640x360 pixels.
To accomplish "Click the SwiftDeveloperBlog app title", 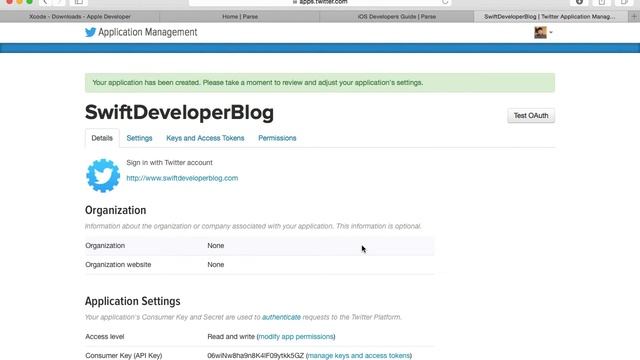I will pyautogui.click(x=179, y=113).
